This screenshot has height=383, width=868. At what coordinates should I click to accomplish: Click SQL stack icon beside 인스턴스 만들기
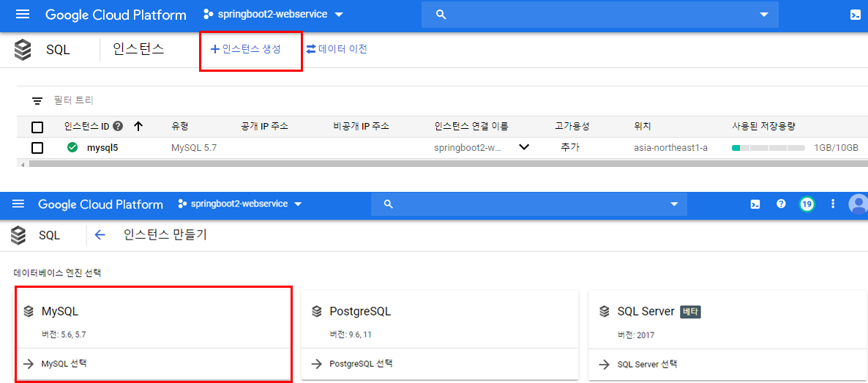(18, 236)
